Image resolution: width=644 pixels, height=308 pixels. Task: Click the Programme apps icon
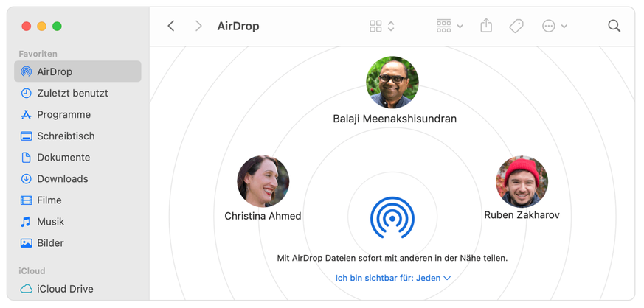click(x=26, y=114)
